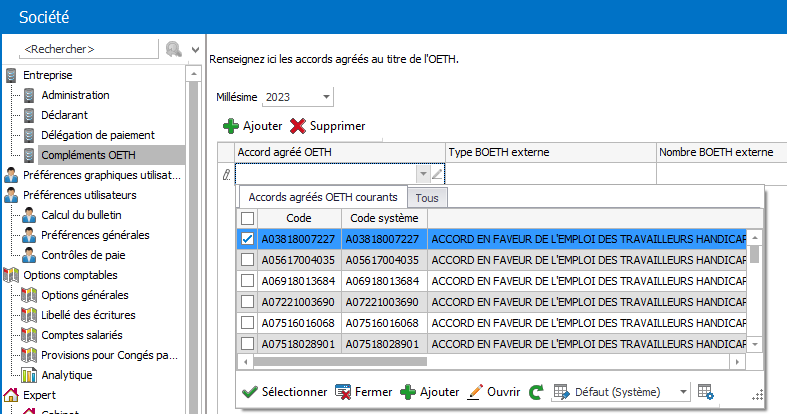Click the Préférences graphiques user icon

11,175
